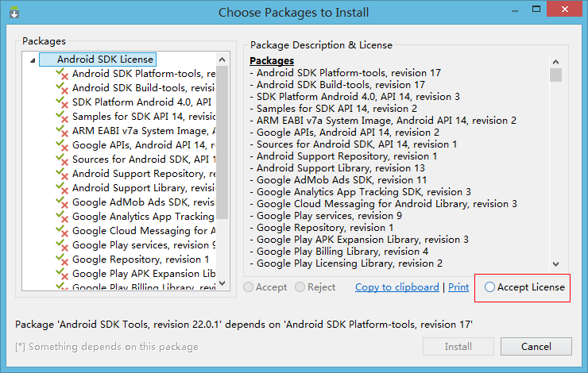The image size is (588, 373).
Task: Collapse the Android SDK License tree node
Action: click(x=32, y=60)
